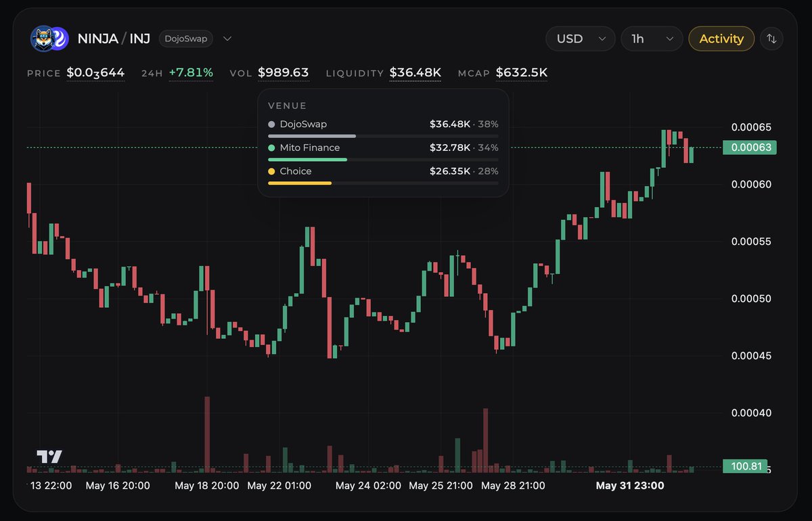This screenshot has height=521, width=812.
Task: Click the 0.00060 price axis label
Action: (x=751, y=184)
